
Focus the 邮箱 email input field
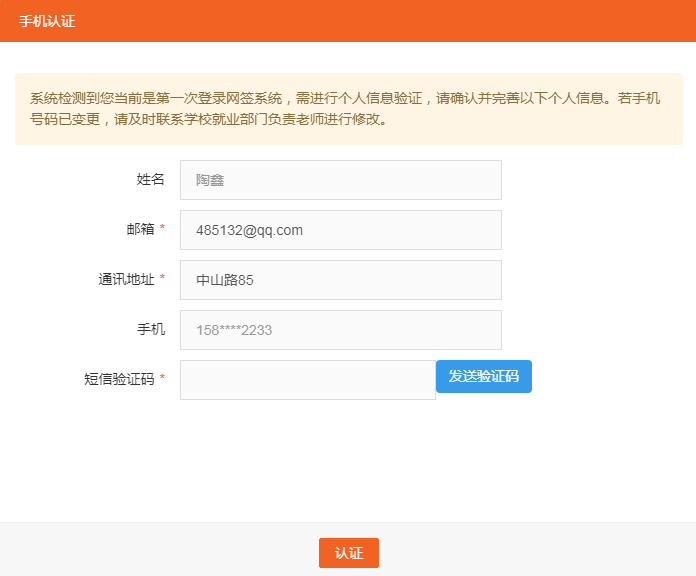tap(341, 230)
